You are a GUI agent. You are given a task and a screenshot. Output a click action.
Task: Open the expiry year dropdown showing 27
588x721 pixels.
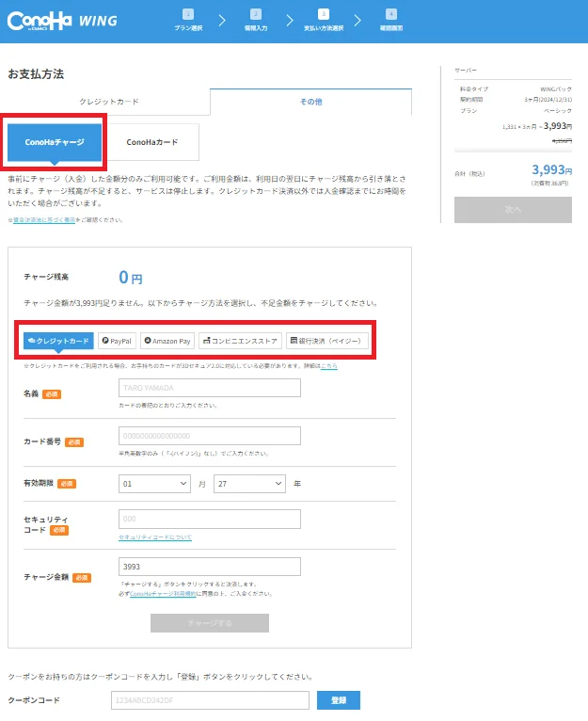point(249,484)
